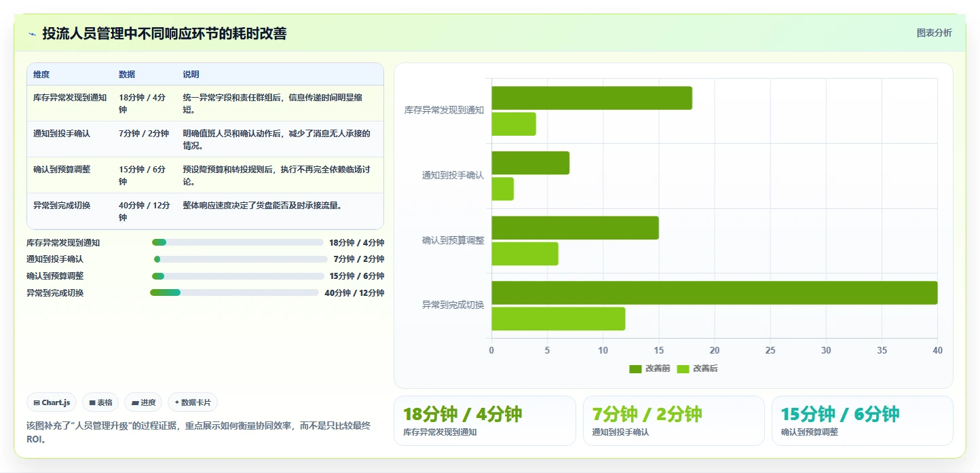
Task: Toggle the 改善前 legend item
Action: pos(650,368)
